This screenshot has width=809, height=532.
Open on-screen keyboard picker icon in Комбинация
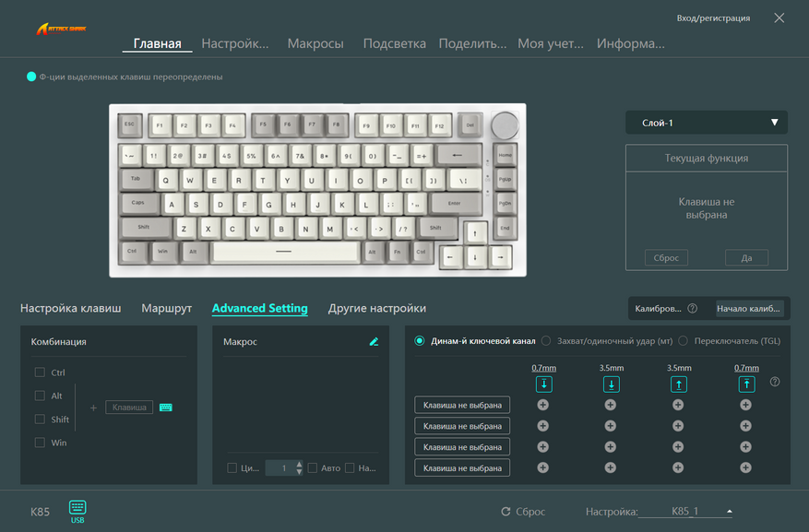(166, 408)
